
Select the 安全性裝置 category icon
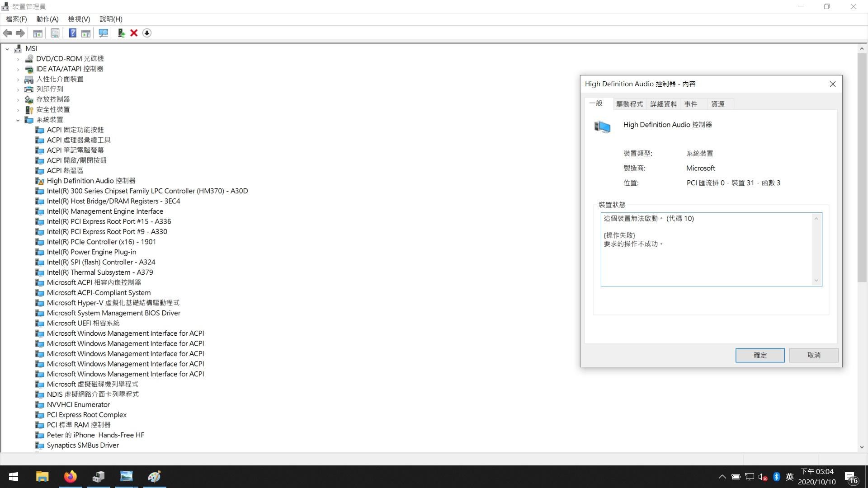point(29,110)
